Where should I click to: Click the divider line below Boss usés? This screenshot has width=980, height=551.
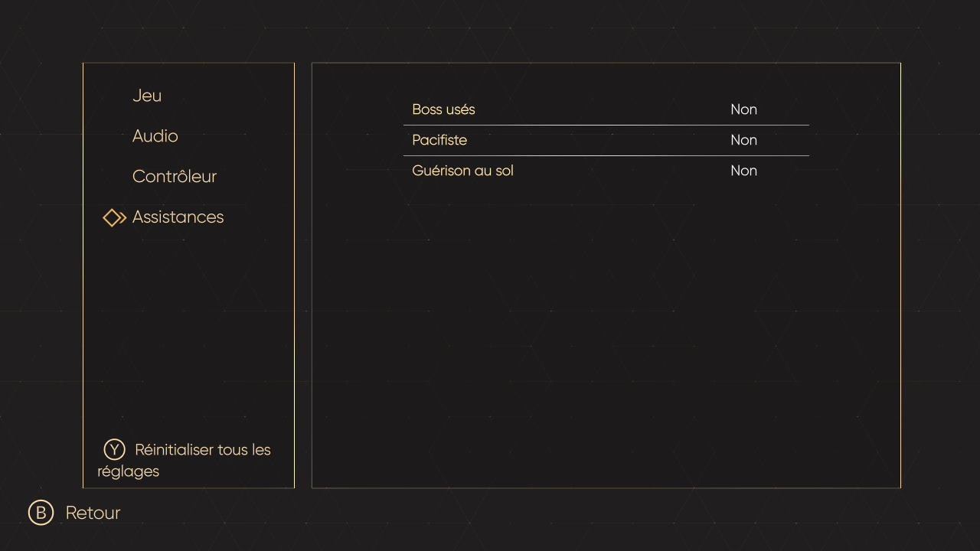coord(606,125)
